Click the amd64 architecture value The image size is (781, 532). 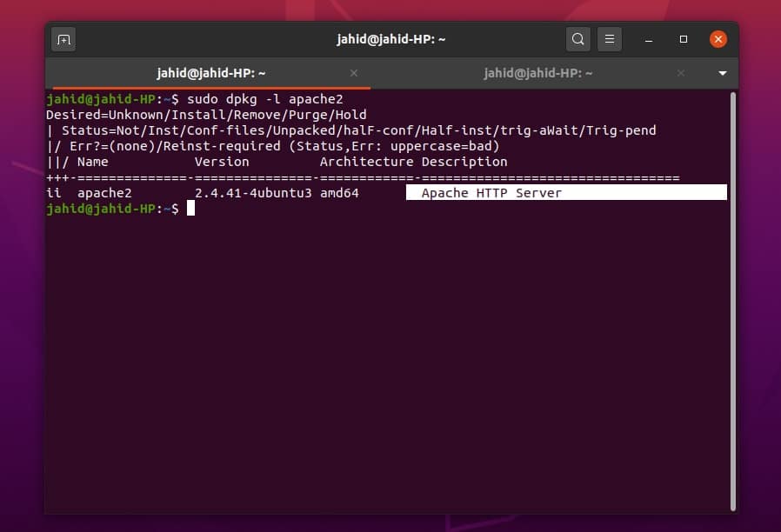339,193
